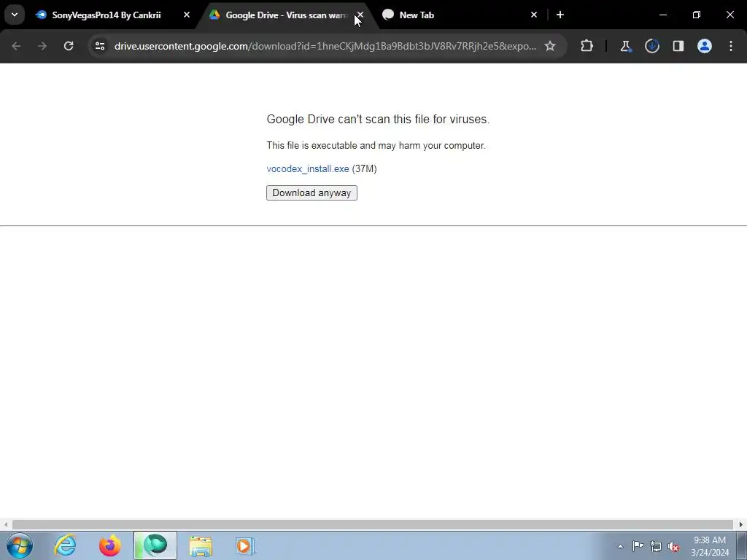The width and height of the screenshot is (747, 560).
Task: Minimize the browser window
Action: 662,15
